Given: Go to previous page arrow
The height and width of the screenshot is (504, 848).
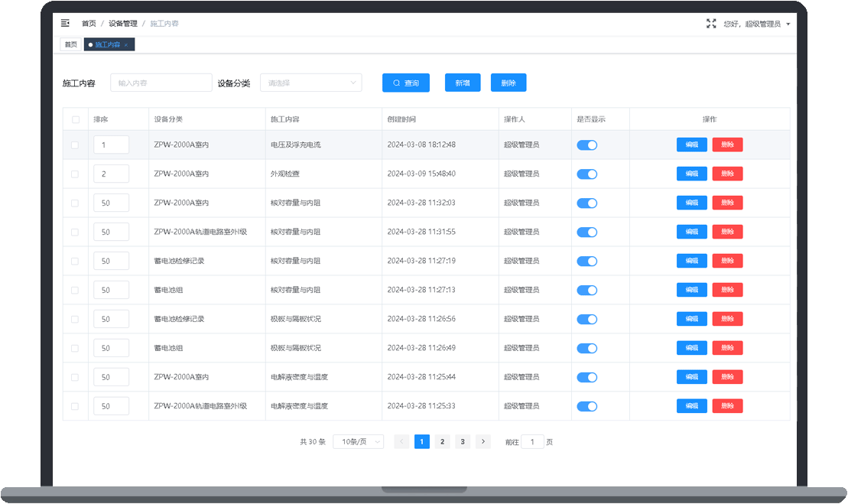Looking at the screenshot, I should [x=401, y=441].
